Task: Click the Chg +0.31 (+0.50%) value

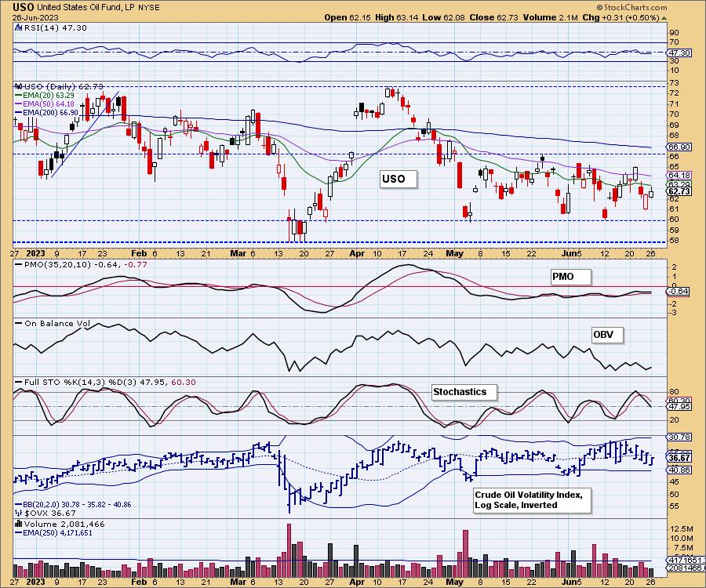Action: tap(620, 17)
